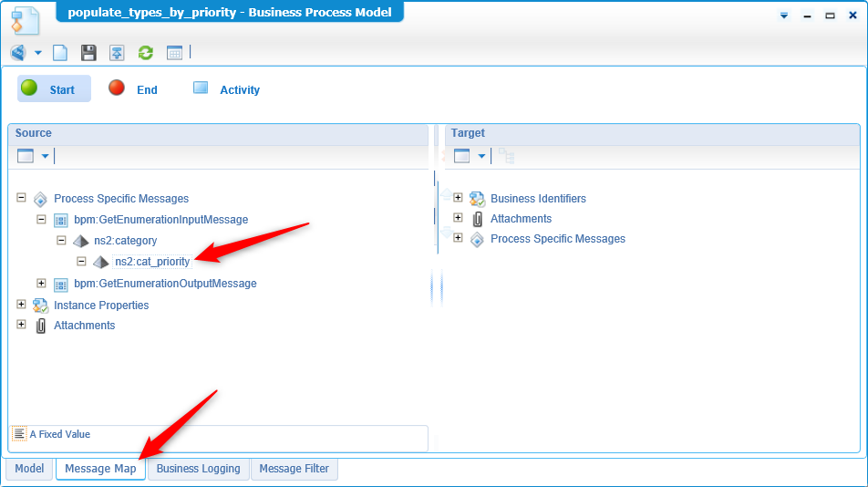Expand Business Identifiers in Target tree

(x=458, y=198)
